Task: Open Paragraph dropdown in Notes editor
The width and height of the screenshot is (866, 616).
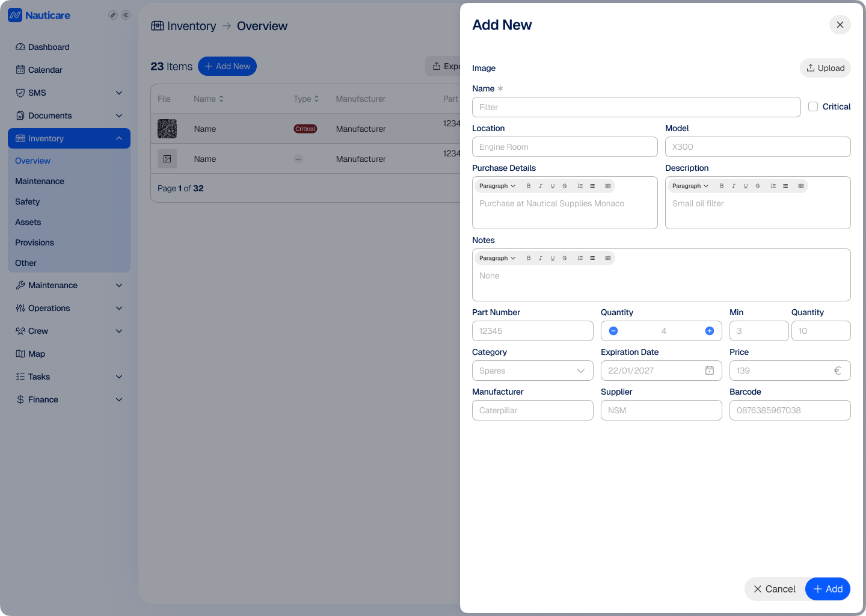Action: click(497, 258)
